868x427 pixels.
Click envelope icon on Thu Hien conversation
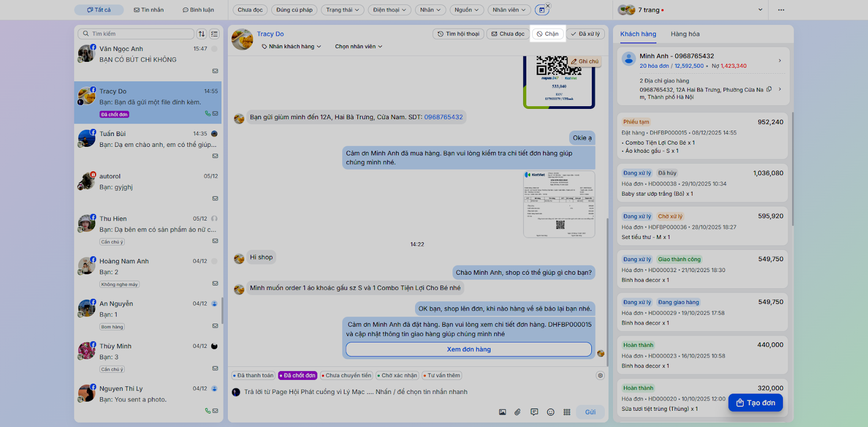click(215, 241)
